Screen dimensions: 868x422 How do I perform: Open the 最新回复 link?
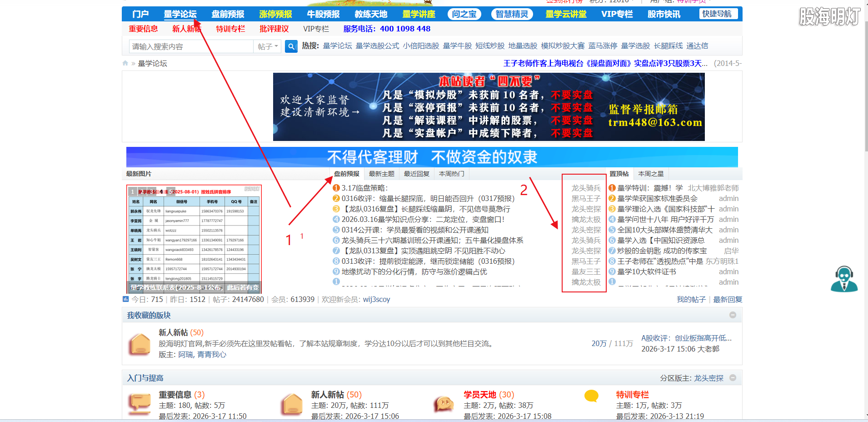click(727, 299)
